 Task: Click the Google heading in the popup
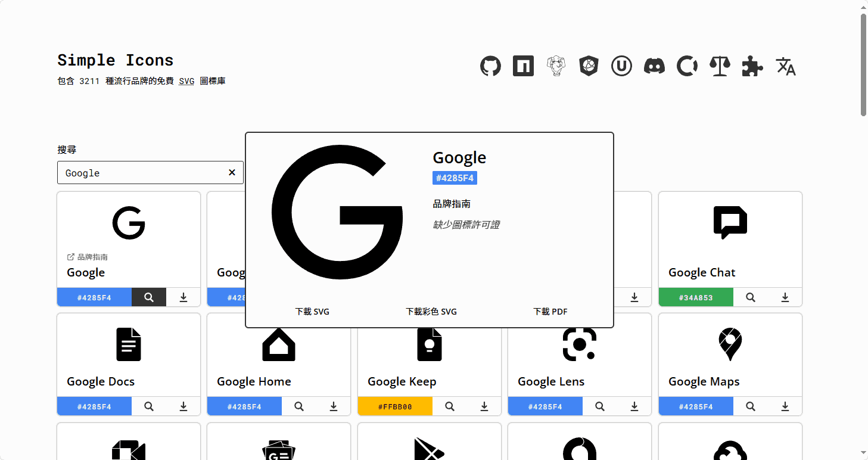click(x=459, y=157)
